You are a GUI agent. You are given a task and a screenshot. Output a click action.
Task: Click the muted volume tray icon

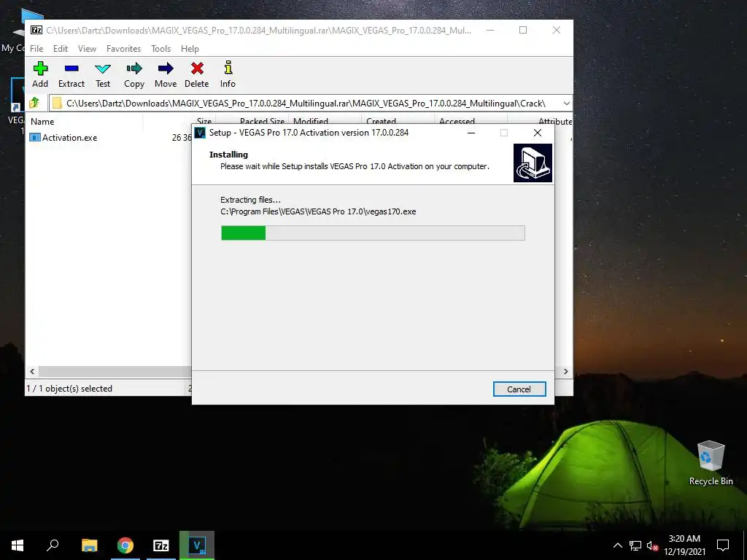click(652, 545)
